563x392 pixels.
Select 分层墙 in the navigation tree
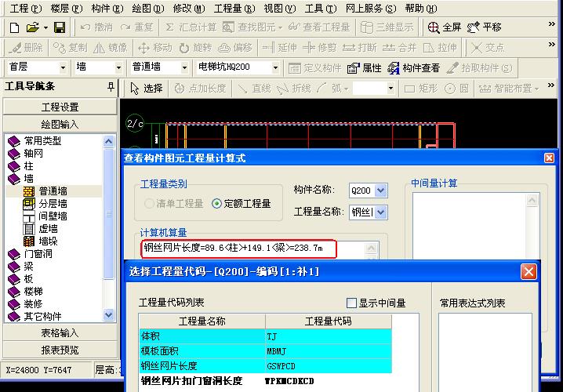53,204
